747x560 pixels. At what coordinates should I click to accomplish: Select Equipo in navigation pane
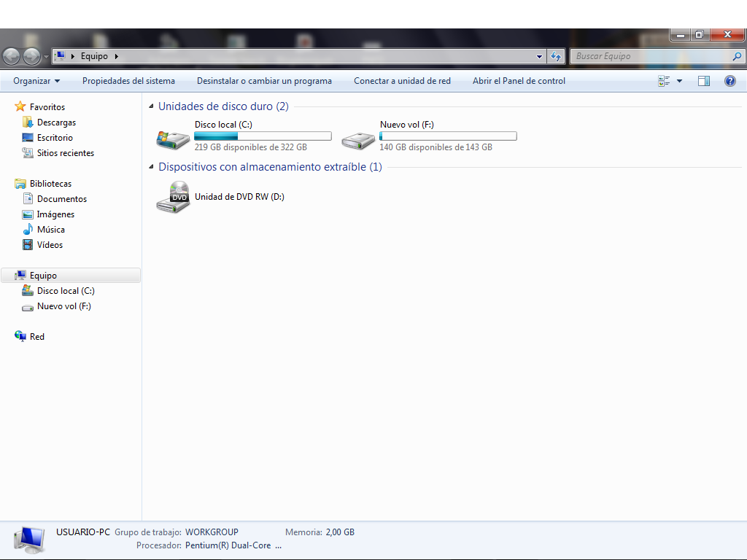click(x=71, y=275)
